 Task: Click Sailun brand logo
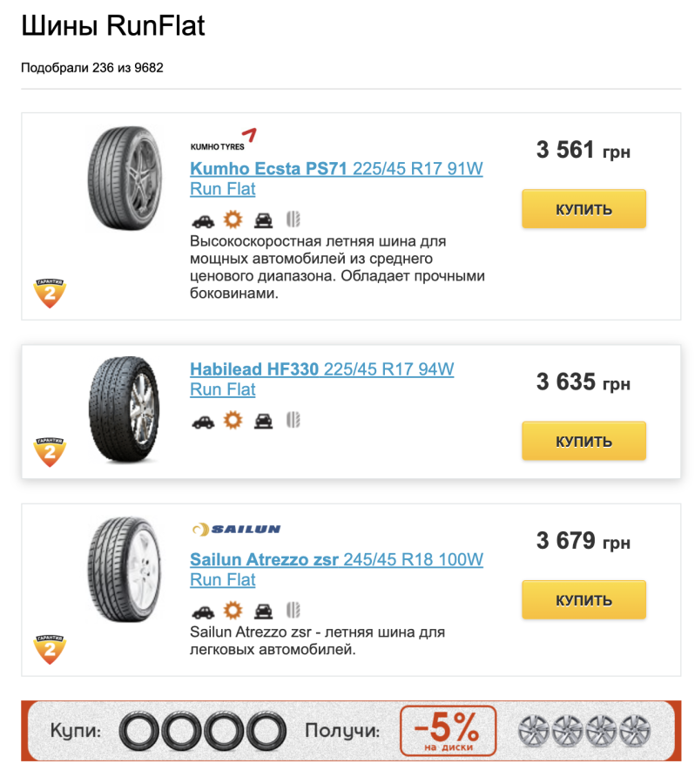pyautogui.click(x=237, y=529)
